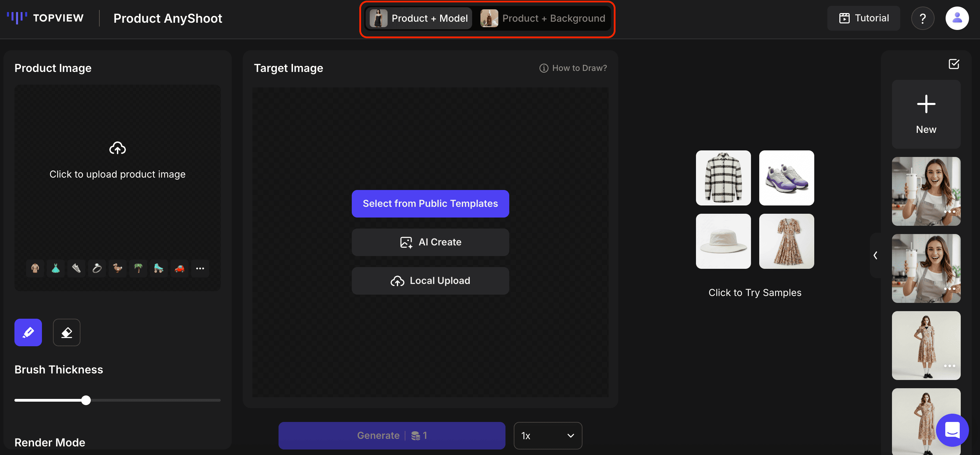Open the chat support bubble
Screen dimensions: 980x455
click(x=952, y=430)
